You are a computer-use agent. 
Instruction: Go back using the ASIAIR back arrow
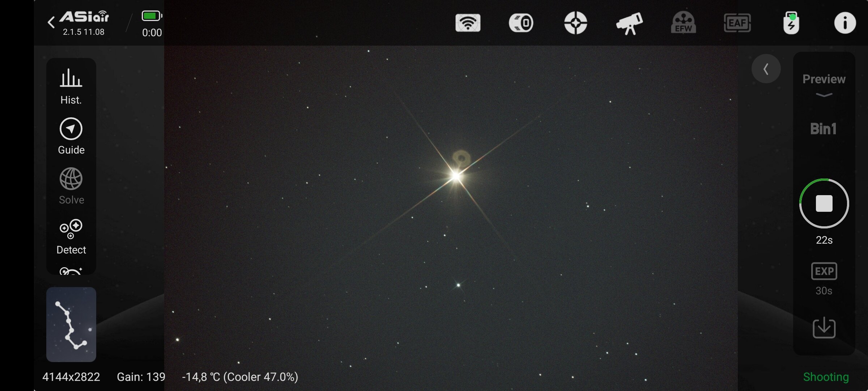pyautogui.click(x=51, y=22)
